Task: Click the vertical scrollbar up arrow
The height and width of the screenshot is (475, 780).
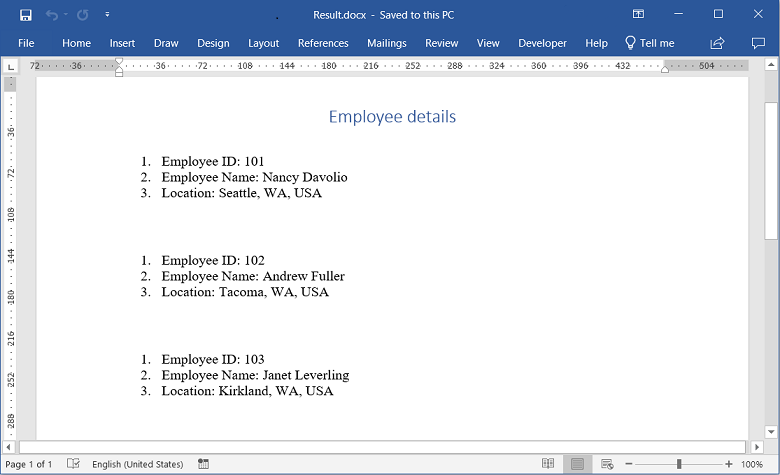Action: (x=771, y=65)
